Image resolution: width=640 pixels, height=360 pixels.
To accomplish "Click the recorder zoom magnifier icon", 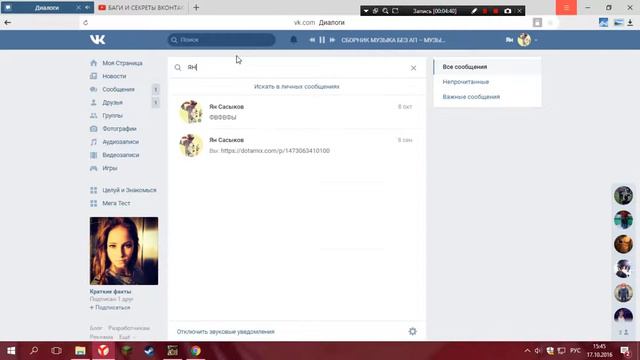I will (x=385, y=11).
